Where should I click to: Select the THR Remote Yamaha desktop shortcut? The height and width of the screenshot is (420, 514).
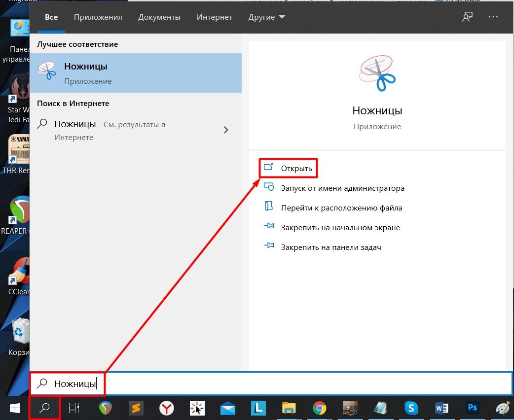17,154
